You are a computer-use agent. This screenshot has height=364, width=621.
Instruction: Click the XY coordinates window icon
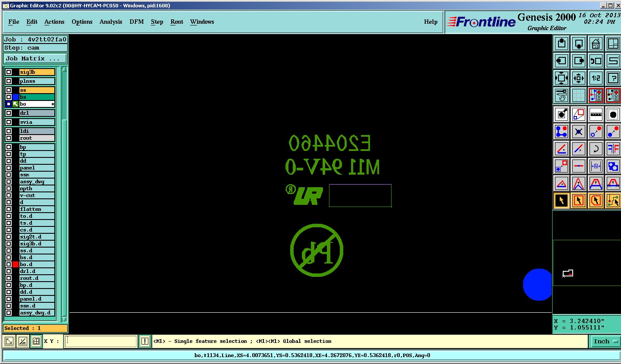(x=613, y=44)
